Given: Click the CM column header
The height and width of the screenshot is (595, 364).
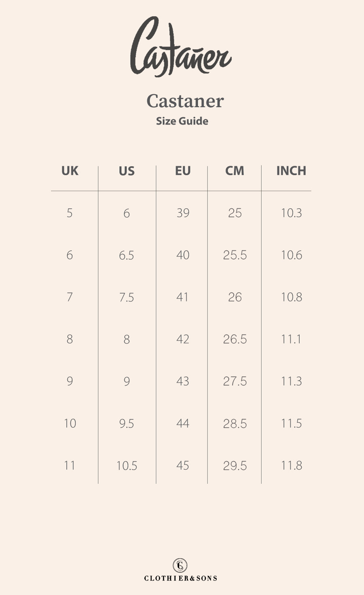Looking at the screenshot, I should tap(235, 171).
